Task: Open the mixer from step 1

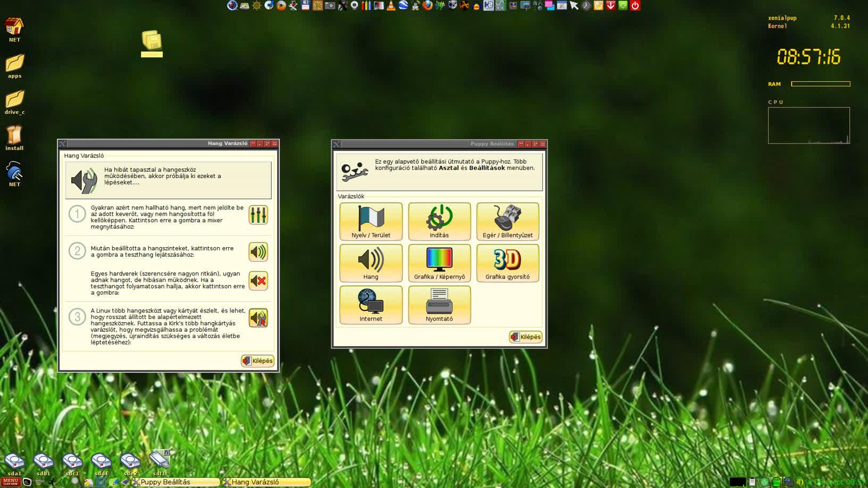Action: 258,215
